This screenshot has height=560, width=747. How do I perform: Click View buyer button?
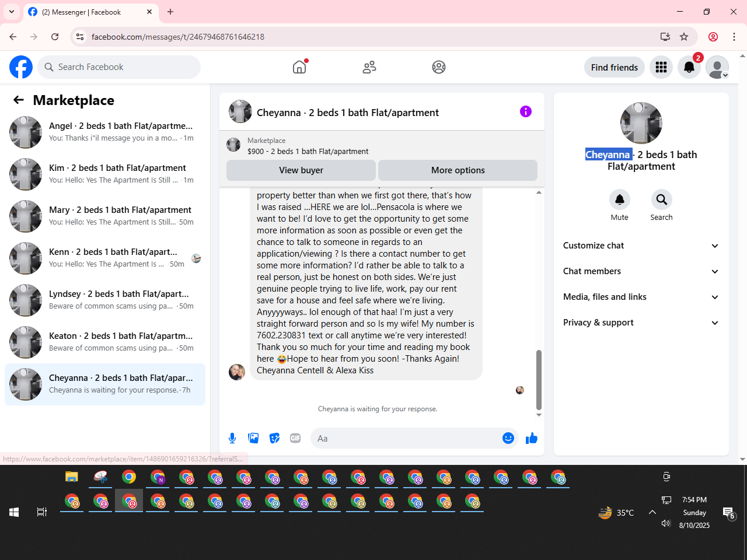coord(301,170)
